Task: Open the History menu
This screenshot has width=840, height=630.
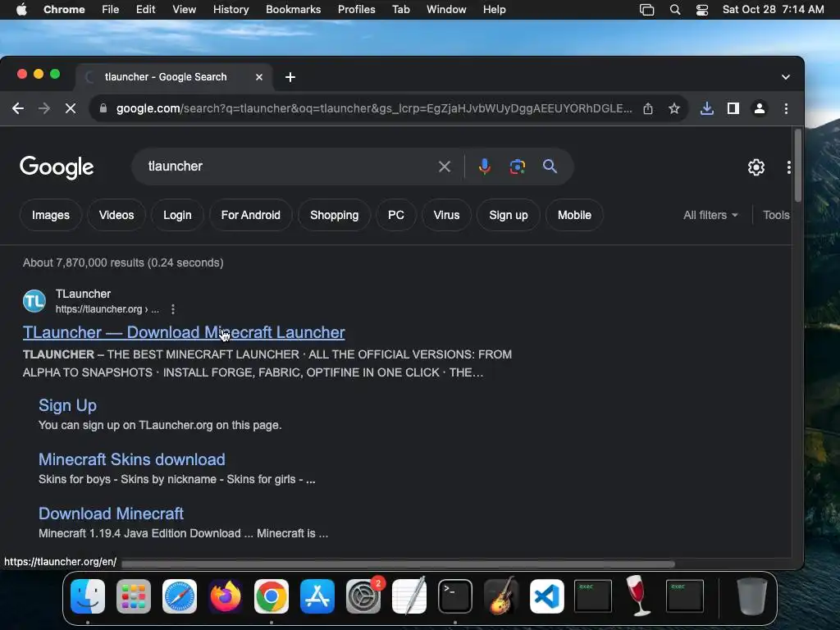Action: click(231, 10)
